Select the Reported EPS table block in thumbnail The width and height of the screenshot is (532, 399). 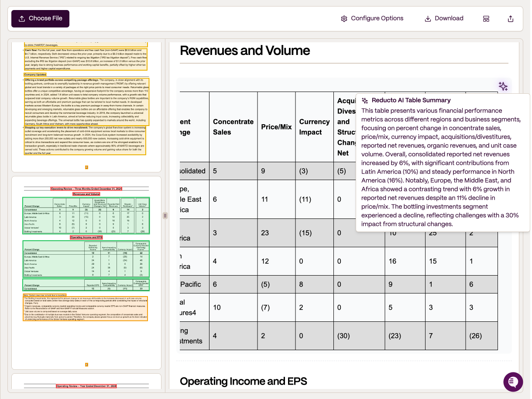point(86,285)
